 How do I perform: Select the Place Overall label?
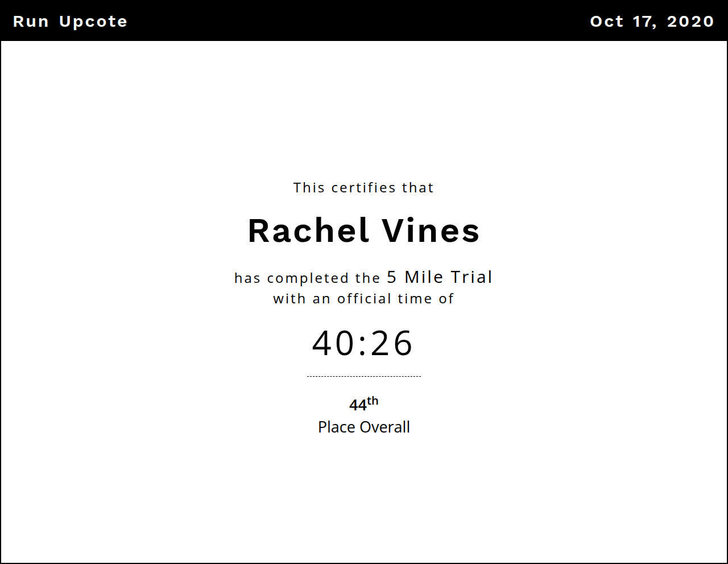[x=364, y=427]
